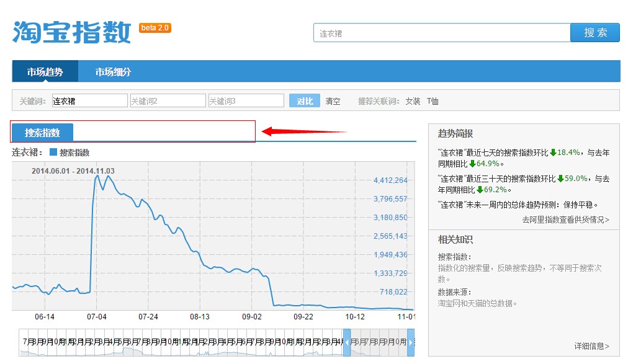Viewport: 628px width, 364px height.
Task: Open the 市场细分 tab
Action: click(x=113, y=72)
